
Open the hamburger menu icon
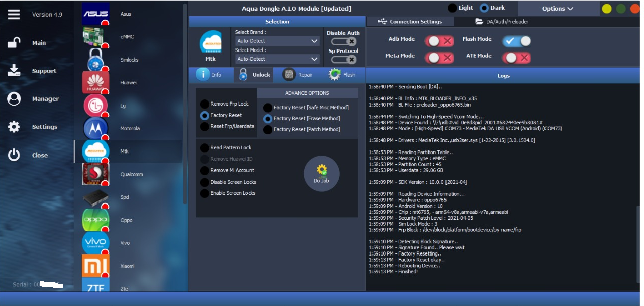click(x=14, y=15)
